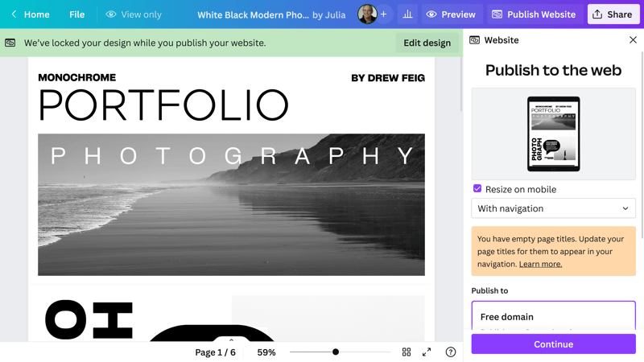Click the Publish to the web heading

(553, 70)
